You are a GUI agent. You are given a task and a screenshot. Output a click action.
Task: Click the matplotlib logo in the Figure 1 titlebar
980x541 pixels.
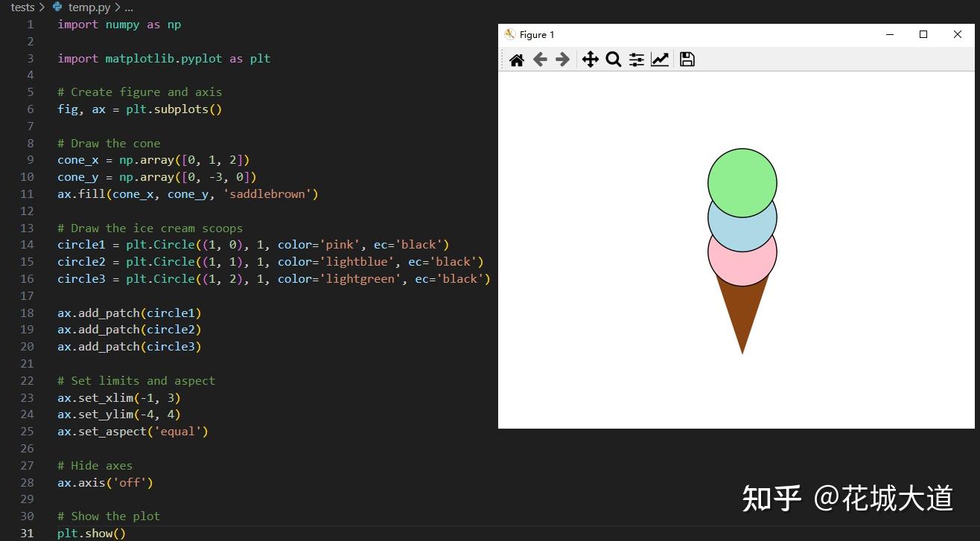click(x=509, y=34)
